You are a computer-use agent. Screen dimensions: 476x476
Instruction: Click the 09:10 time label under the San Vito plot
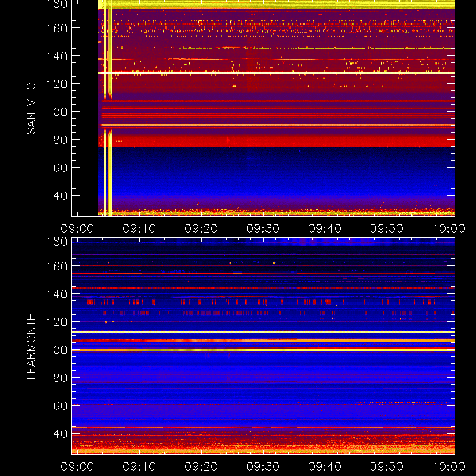[x=139, y=228]
